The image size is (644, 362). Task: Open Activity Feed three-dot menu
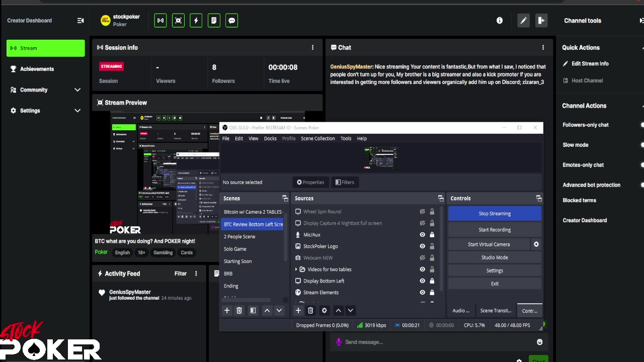(196, 274)
